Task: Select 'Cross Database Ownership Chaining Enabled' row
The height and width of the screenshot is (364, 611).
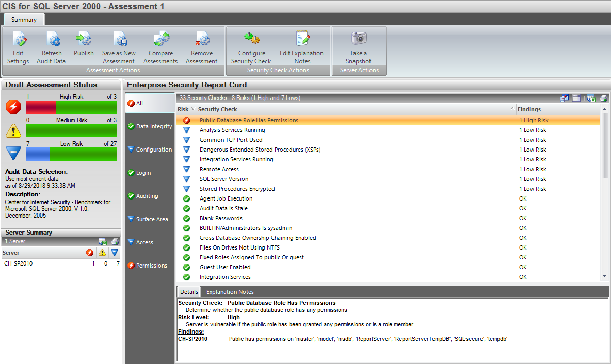Action: [388, 238]
